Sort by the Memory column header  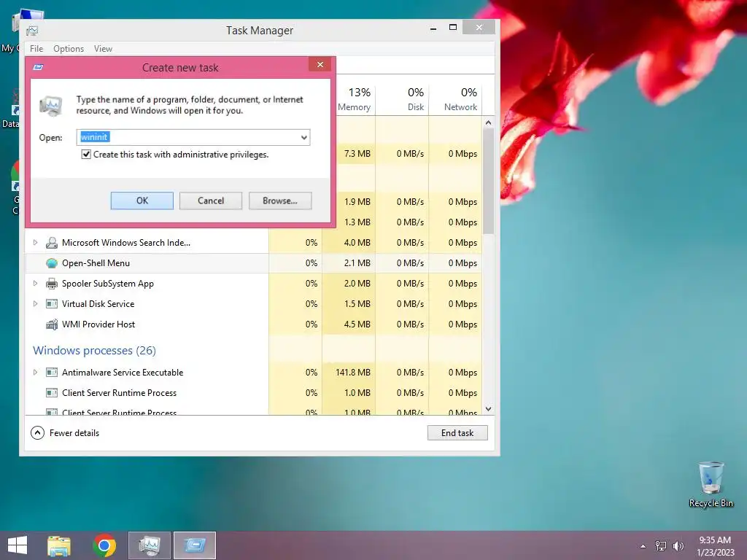[x=355, y=99]
